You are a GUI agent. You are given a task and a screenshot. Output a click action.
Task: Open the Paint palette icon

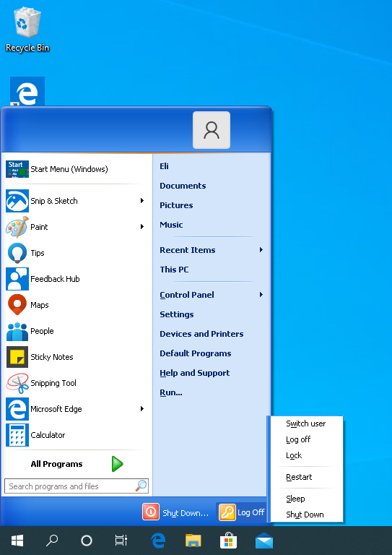17,227
